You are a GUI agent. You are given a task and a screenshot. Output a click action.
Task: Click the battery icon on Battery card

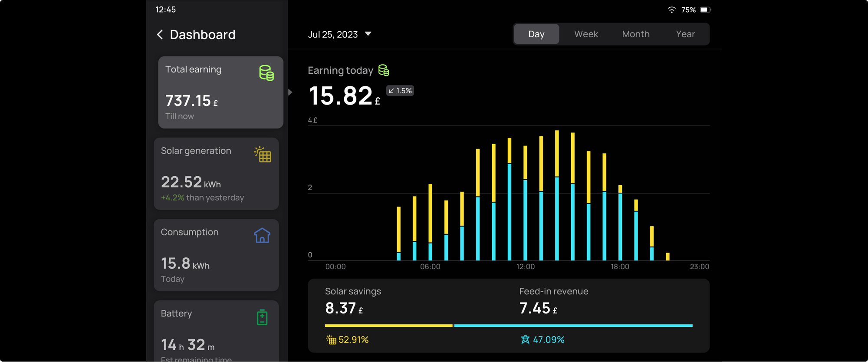click(262, 317)
